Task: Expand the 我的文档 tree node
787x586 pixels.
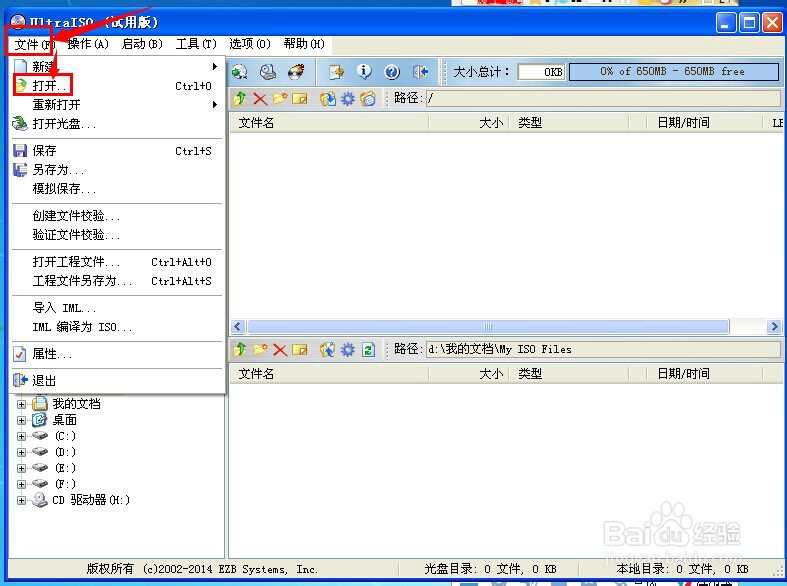Action: pyautogui.click(x=21, y=404)
